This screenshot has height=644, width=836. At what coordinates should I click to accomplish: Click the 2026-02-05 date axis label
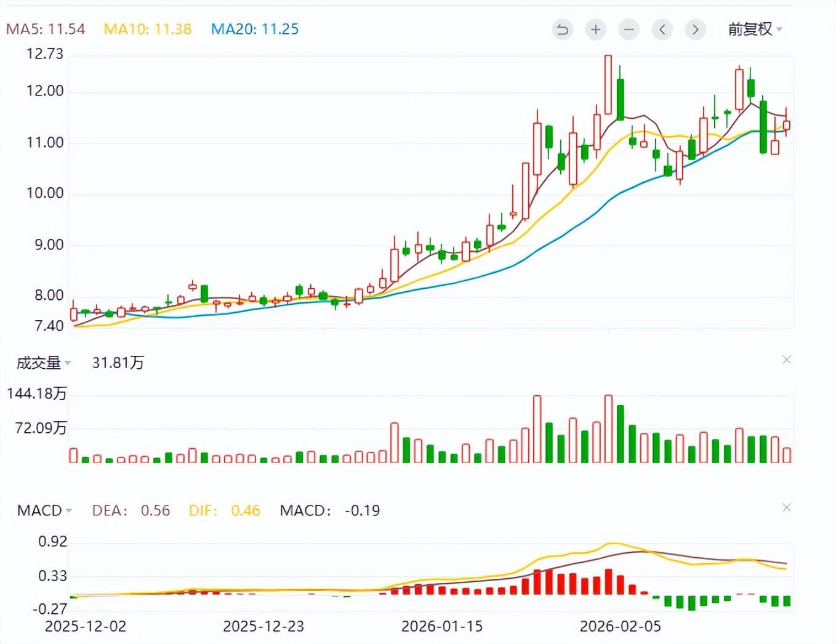pyautogui.click(x=620, y=626)
